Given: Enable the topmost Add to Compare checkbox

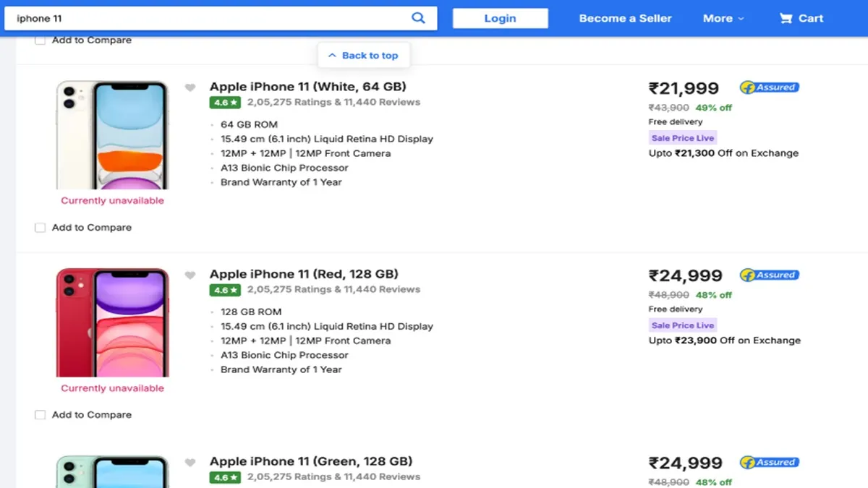Looking at the screenshot, I should 41,40.
